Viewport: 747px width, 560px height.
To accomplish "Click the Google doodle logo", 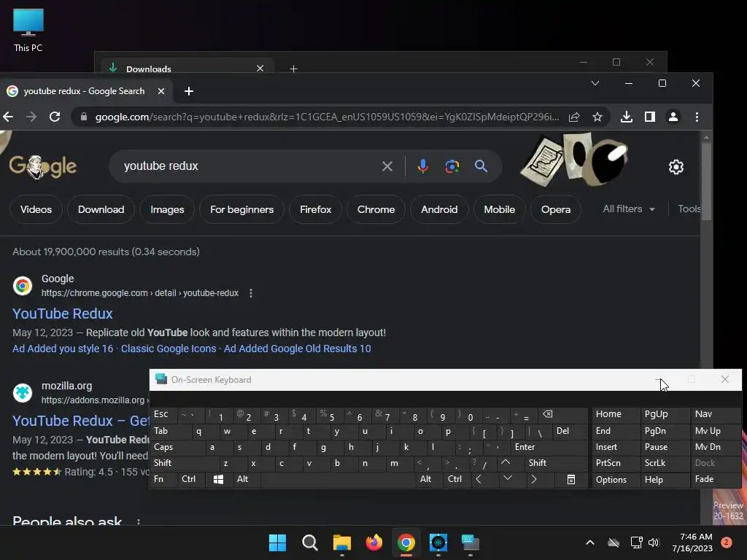I will tap(43, 166).
